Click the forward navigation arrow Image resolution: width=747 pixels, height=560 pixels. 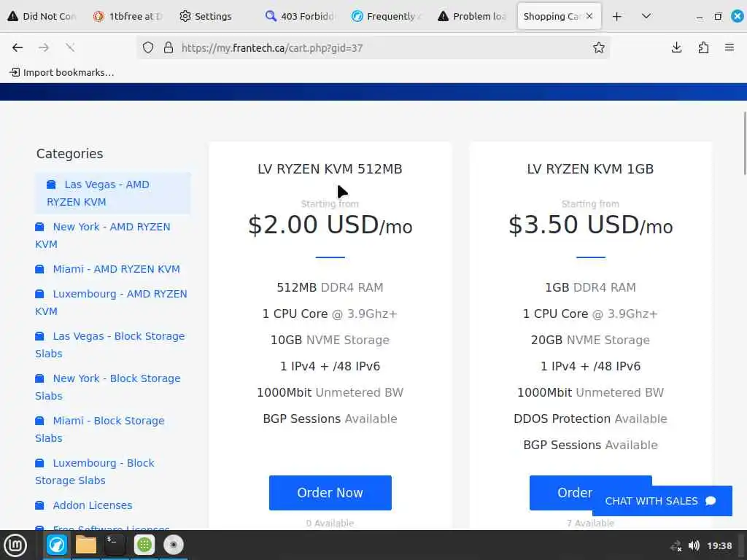(x=44, y=47)
